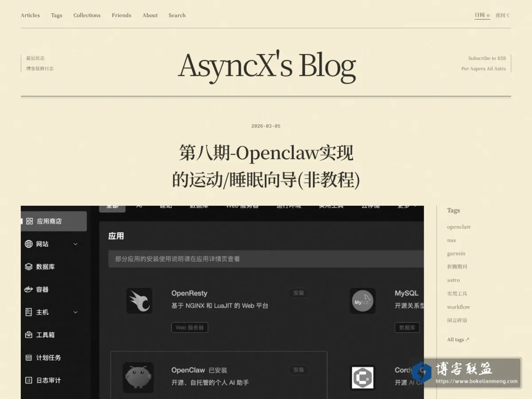Click the 第八期-Openclaw article title
532x399 pixels.
tap(266, 166)
